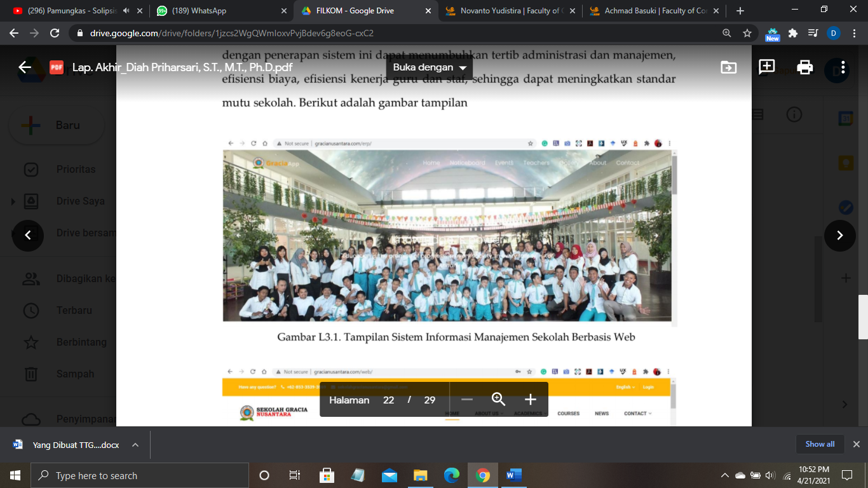The height and width of the screenshot is (488, 868).
Task: Open the Mail app on taskbar
Action: tap(389, 475)
